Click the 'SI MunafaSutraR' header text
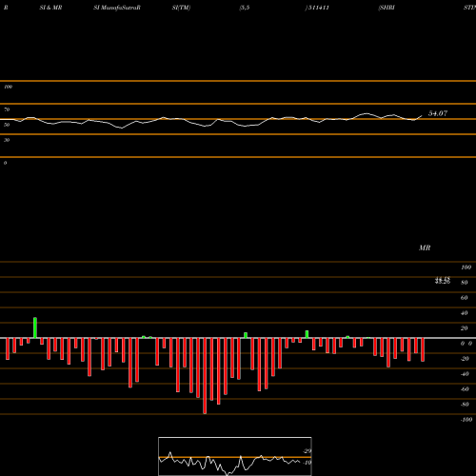476x476 pixels. pyautogui.click(x=117, y=8)
